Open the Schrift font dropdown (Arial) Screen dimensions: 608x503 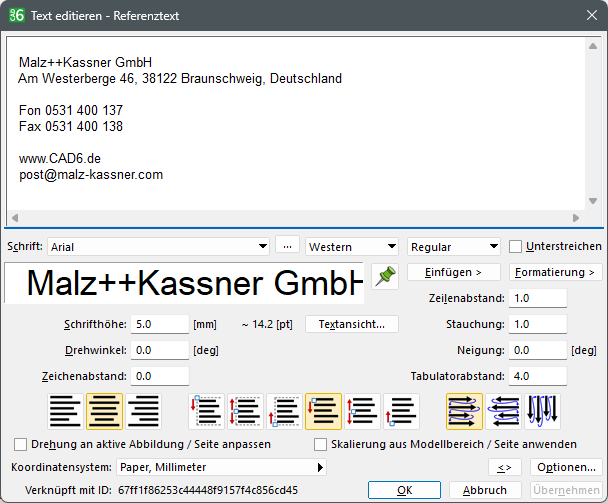158,247
